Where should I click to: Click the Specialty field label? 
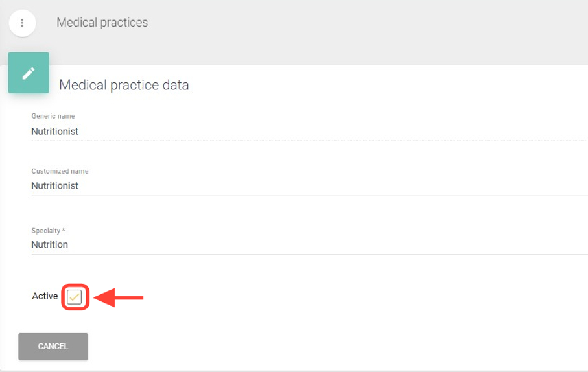(x=46, y=231)
